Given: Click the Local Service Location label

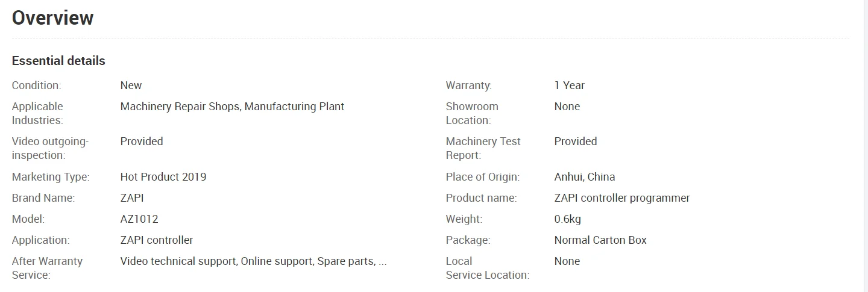Looking at the screenshot, I should click(x=487, y=268).
